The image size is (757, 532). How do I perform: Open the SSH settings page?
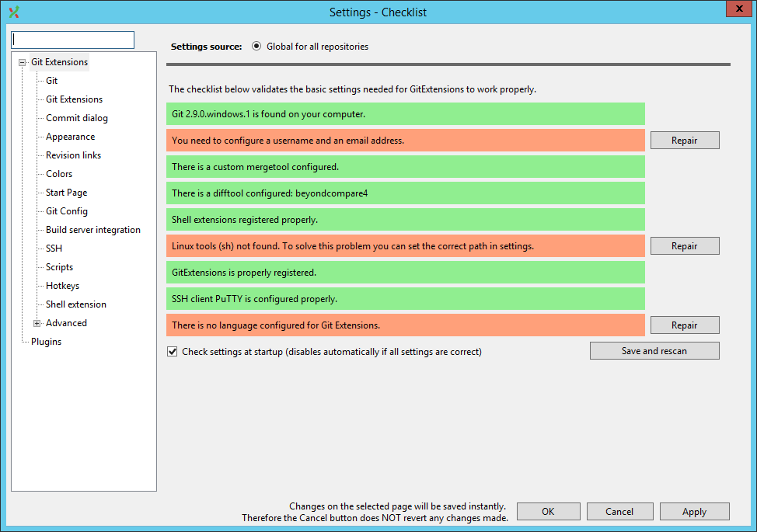pyautogui.click(x=54, y=249)
